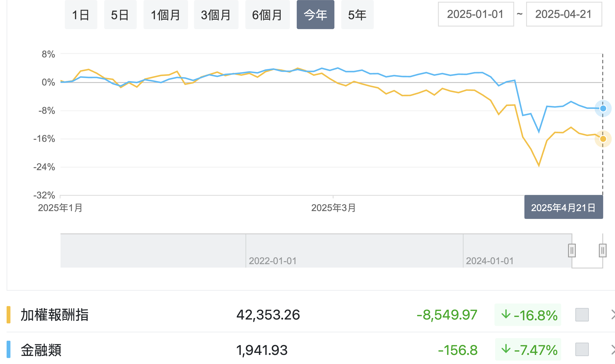Screen dimensions: 615x364
Task: Open the 金融類 index name
Action: coord(41,350)
